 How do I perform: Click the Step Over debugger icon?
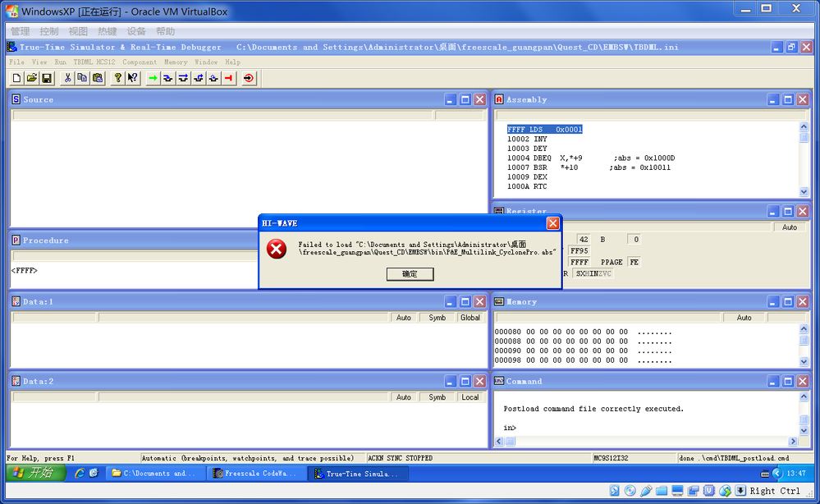pyautogui.click(x=183, y=79)
